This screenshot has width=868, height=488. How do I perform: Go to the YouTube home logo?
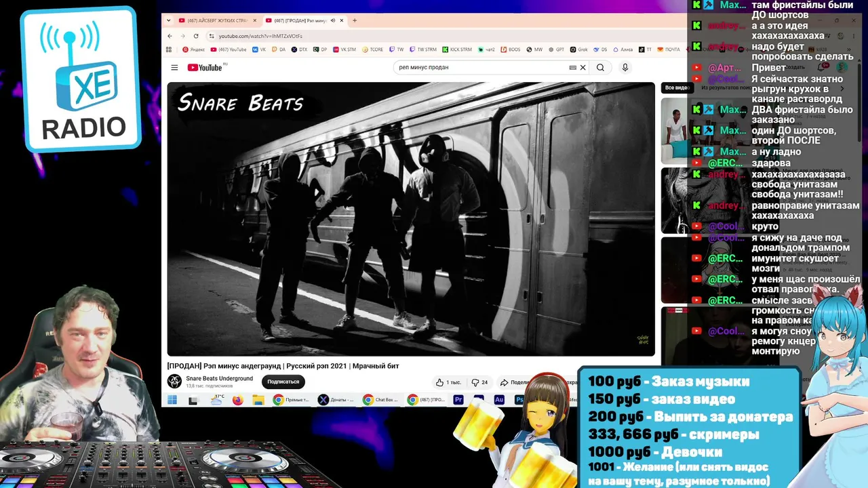205,68
